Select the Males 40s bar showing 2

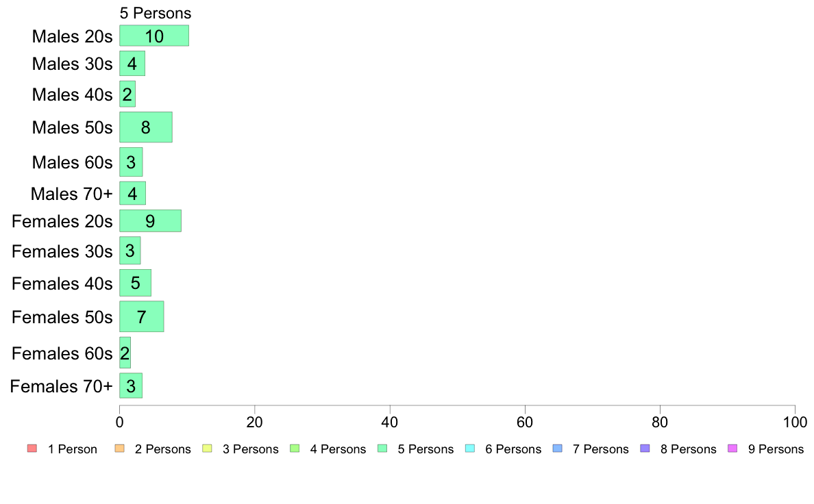click(x=127, y=94)
